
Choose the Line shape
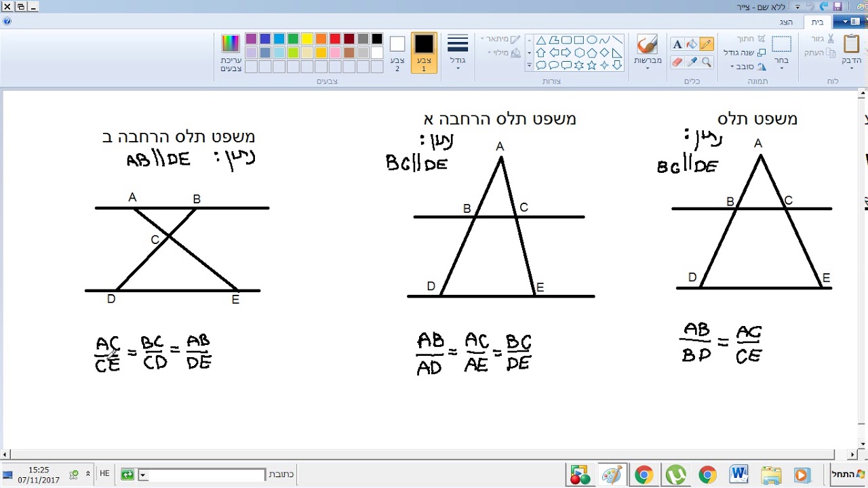click(617, 40)
